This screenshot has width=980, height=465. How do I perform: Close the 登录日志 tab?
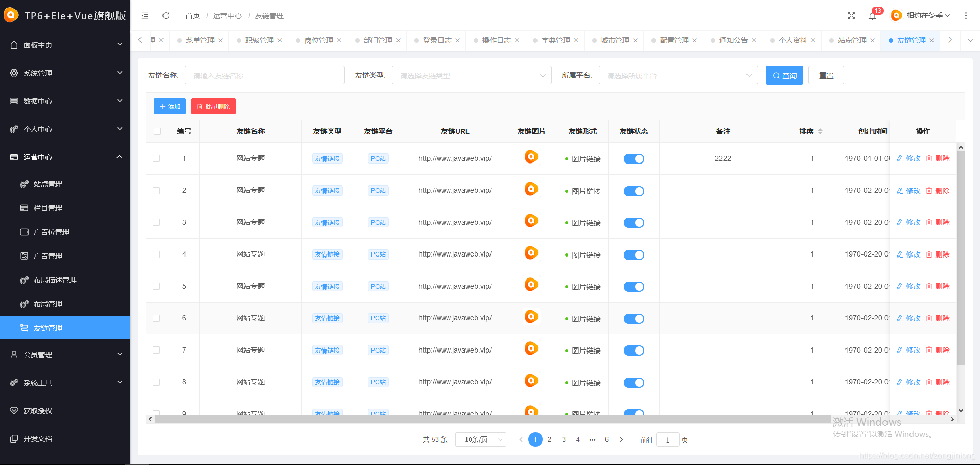click(458, 40)
